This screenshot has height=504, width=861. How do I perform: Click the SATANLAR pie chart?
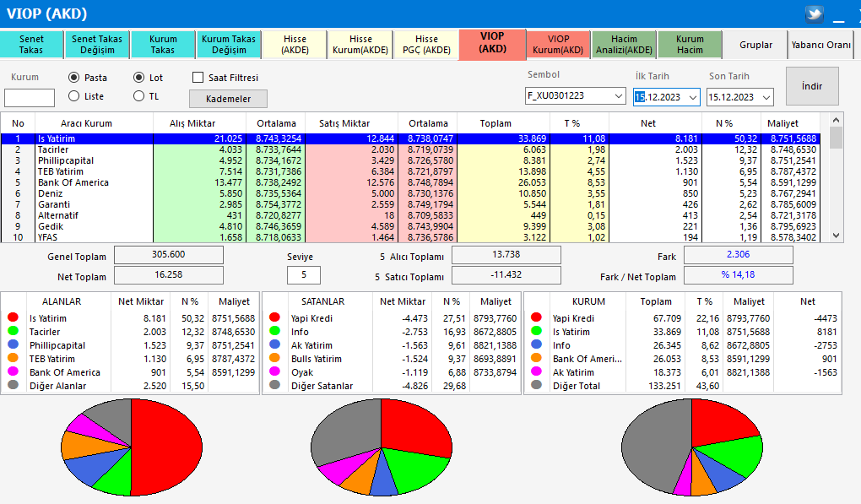382,447
